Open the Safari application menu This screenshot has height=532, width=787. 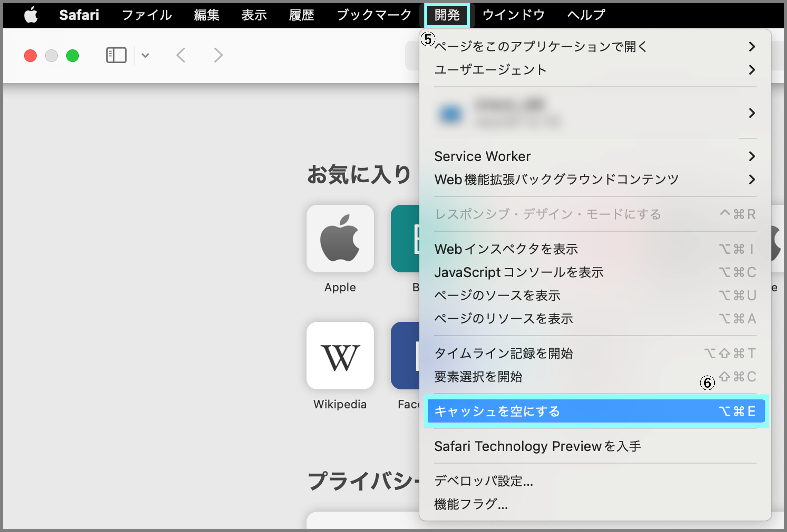tap(79, 15)
